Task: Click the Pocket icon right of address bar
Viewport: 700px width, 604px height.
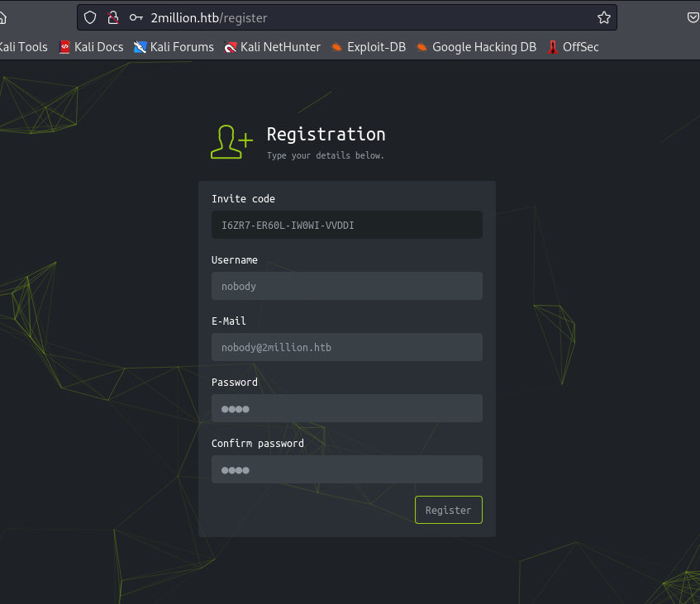Action: click(693, 17)
